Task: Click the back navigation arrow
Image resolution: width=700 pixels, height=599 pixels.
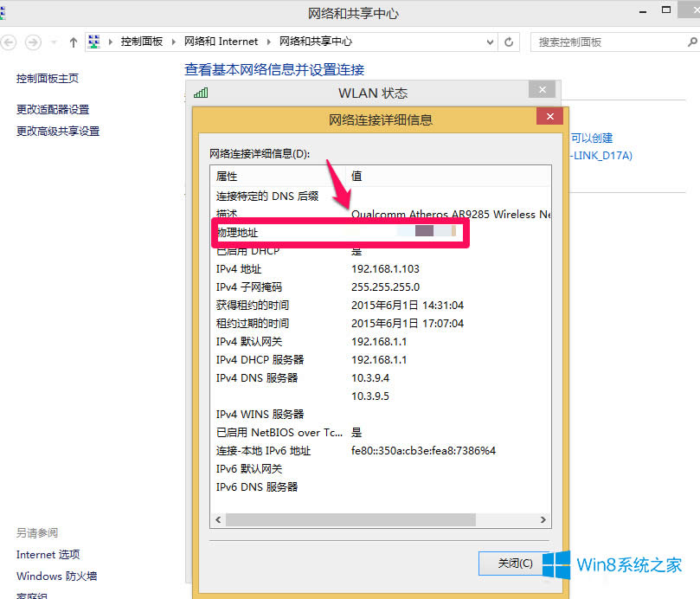Action: [x=9, y=42]
